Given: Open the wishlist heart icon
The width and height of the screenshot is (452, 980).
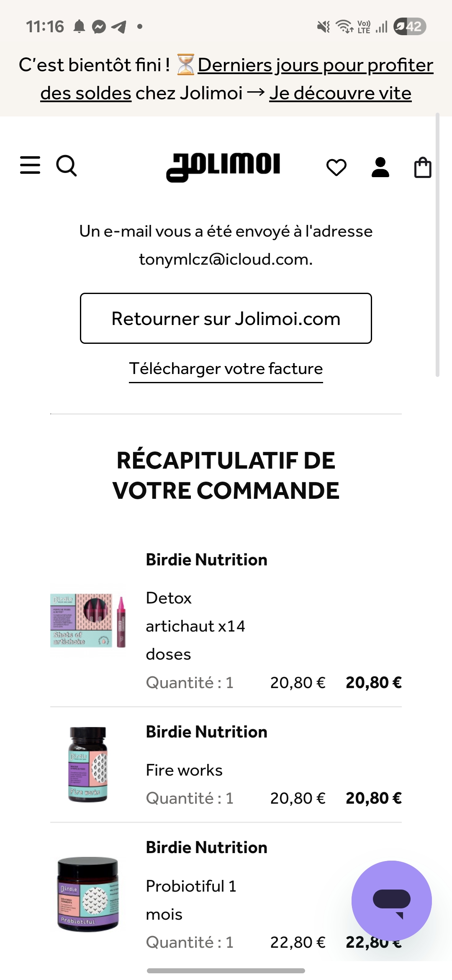Looking at the screenshot, I should click(336, 168).
